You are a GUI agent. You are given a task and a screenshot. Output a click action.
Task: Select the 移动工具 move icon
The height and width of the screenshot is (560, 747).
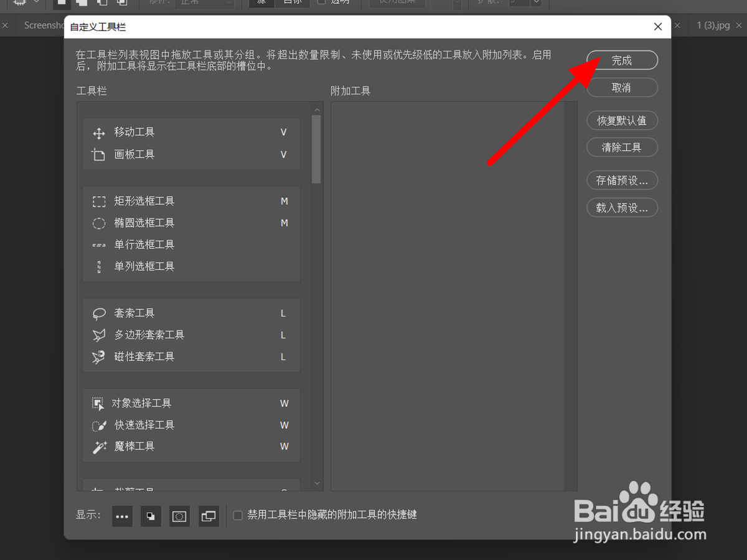coord(98,133)
